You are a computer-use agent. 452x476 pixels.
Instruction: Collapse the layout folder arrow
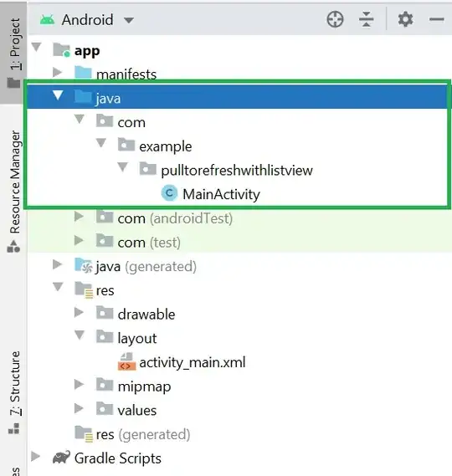(x=80, y=335)
